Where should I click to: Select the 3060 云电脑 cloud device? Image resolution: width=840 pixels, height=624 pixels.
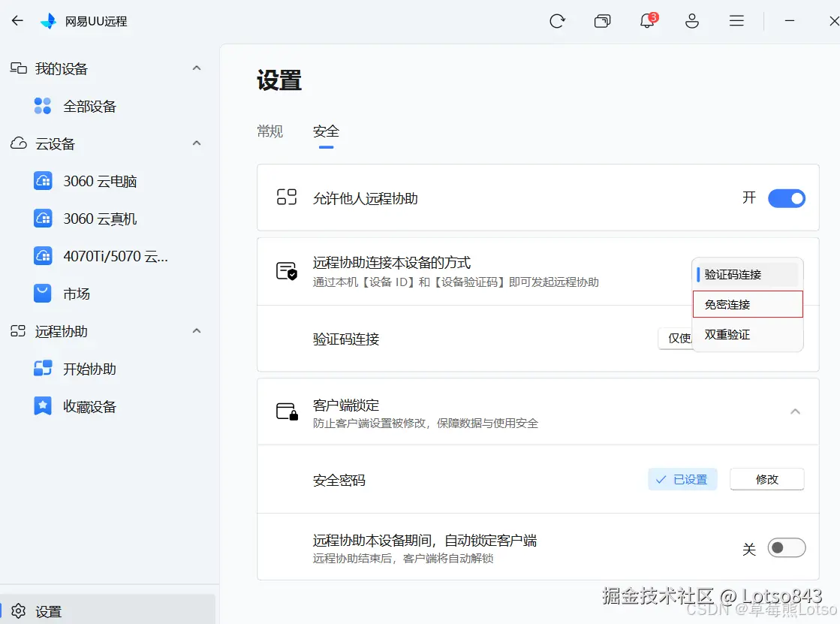(99, 181)
